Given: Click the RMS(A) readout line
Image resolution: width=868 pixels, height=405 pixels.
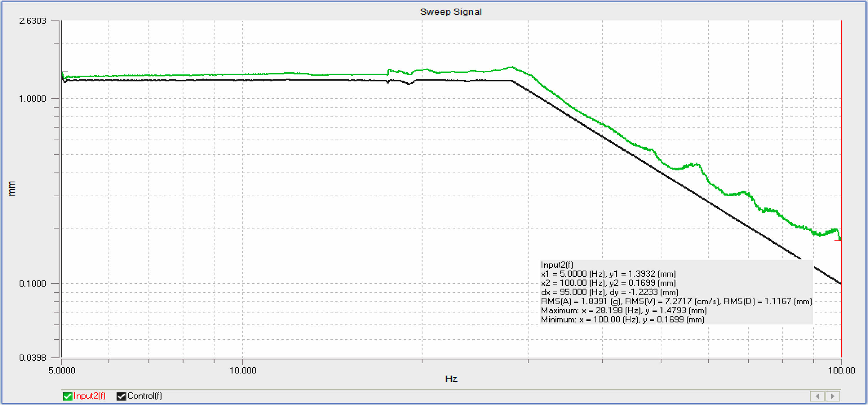Looking at the screenshot, I should [676, 301].
